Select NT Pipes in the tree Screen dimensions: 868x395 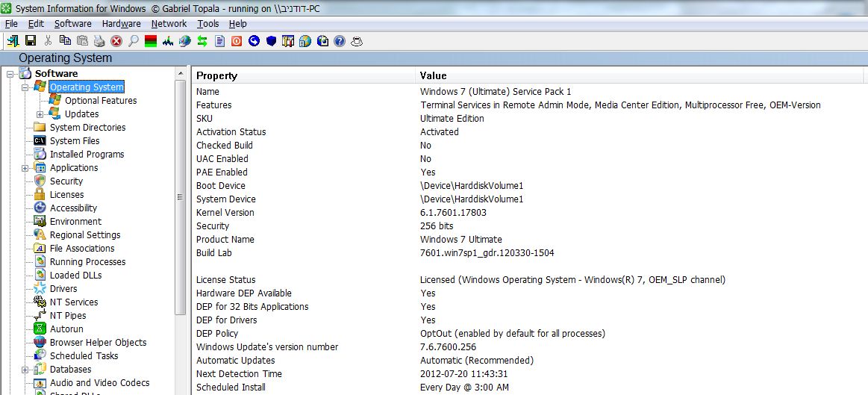[68, 316]
